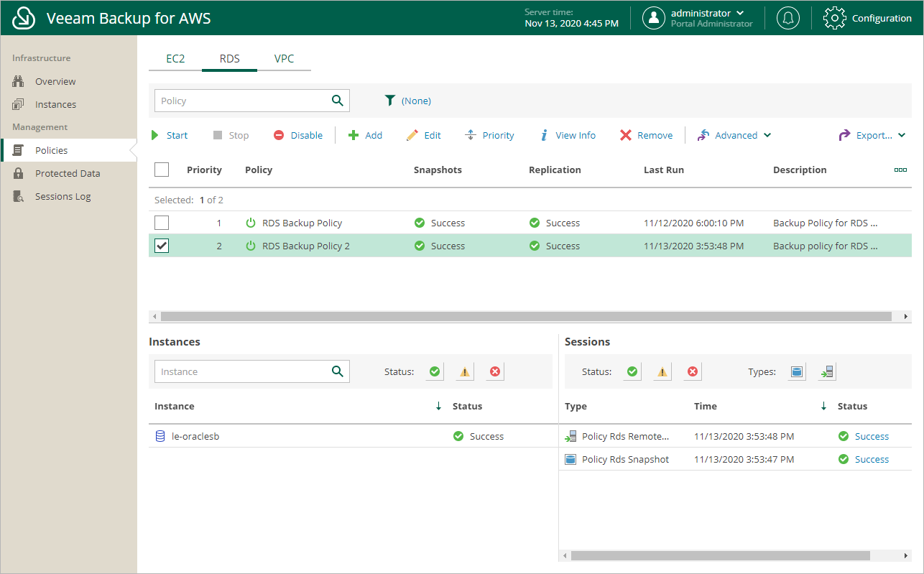Filter sessions by warning status
The width and height of the screenshot is (924, 574).
(662, 371)
